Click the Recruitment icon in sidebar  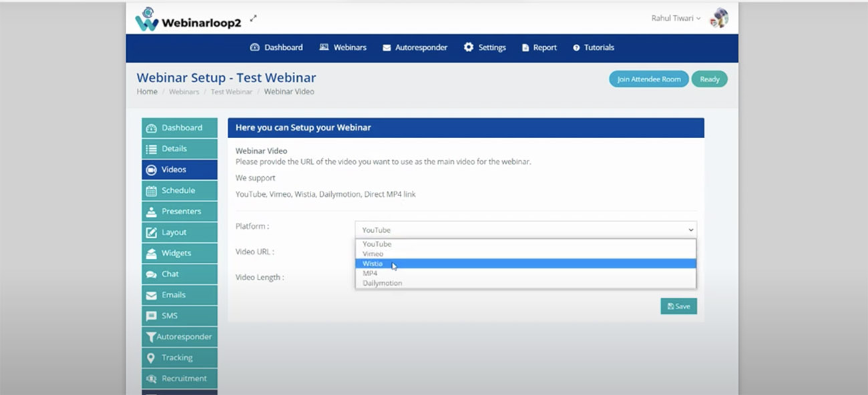151,378
